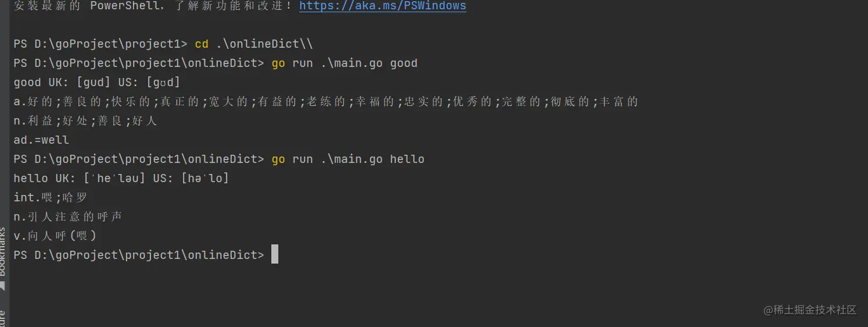This screenshot has width=868, height=327.
Task: Click the 'ad.=well' output line
Action: point(41,140)
